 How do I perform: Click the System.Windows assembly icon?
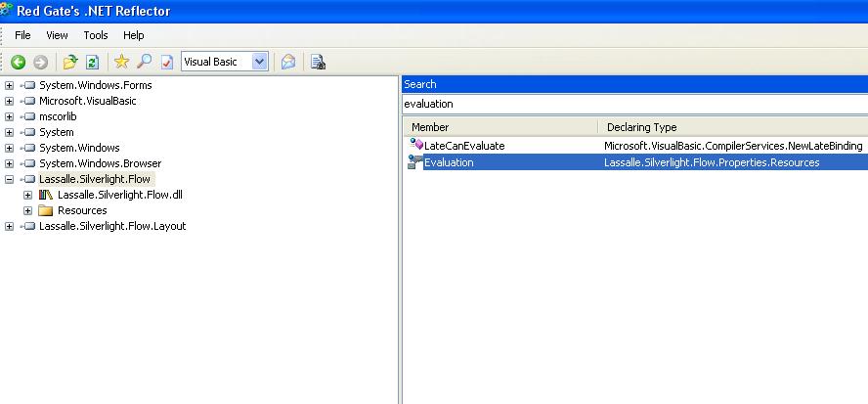tap(27, 148)
